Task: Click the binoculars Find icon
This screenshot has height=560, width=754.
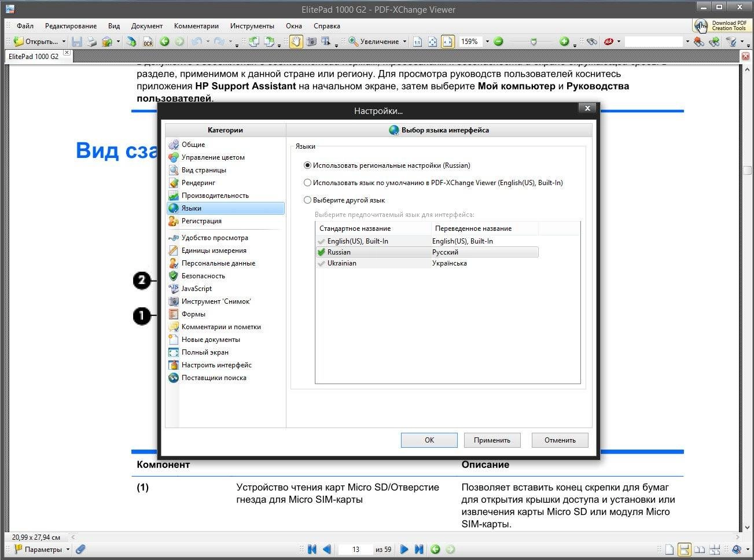Action: (x=591, y=42)
